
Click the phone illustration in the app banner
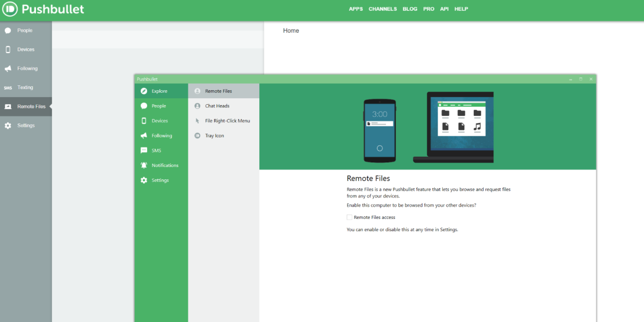pos(380,130)
